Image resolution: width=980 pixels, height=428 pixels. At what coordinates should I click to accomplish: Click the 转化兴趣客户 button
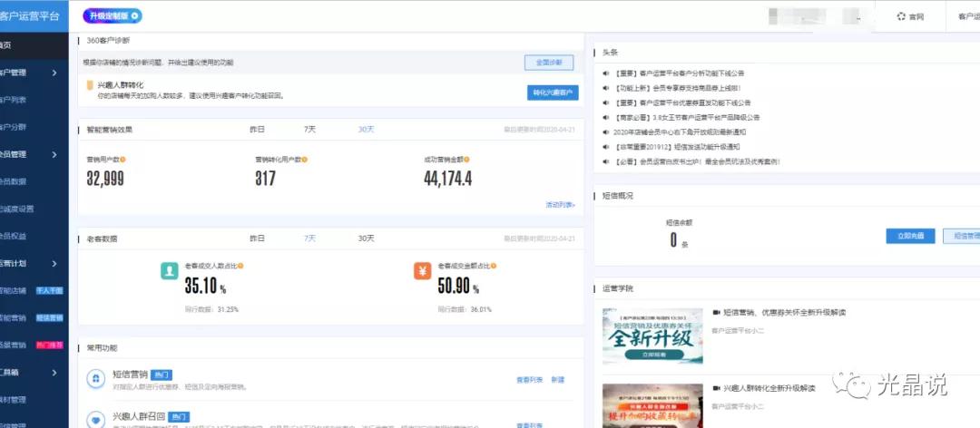[553, 92]
